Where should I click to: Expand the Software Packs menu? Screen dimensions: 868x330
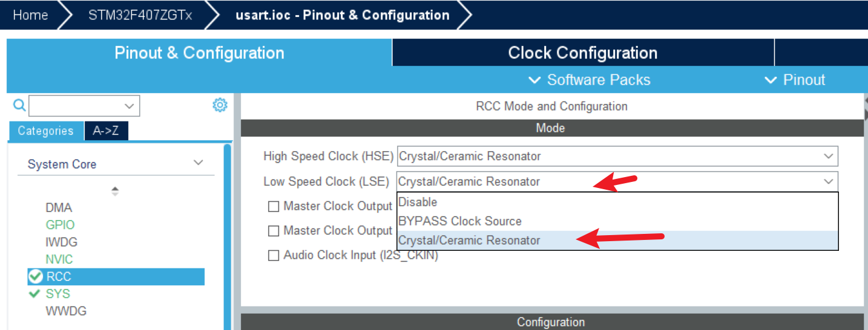[x=589, y=80]
